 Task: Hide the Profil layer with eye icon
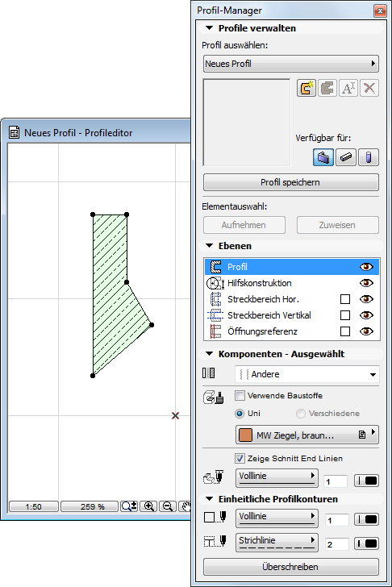[x=366, y=267]
